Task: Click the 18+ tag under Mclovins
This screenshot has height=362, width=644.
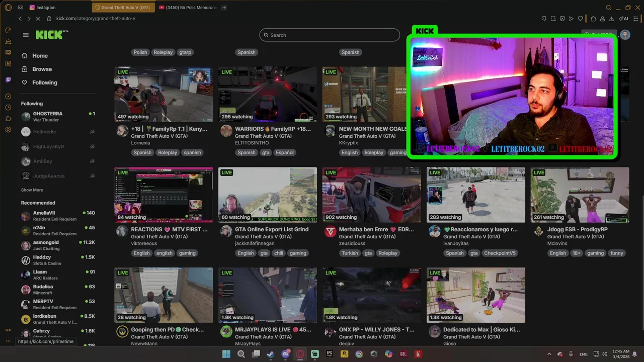Action: click(x=577, y=253)
